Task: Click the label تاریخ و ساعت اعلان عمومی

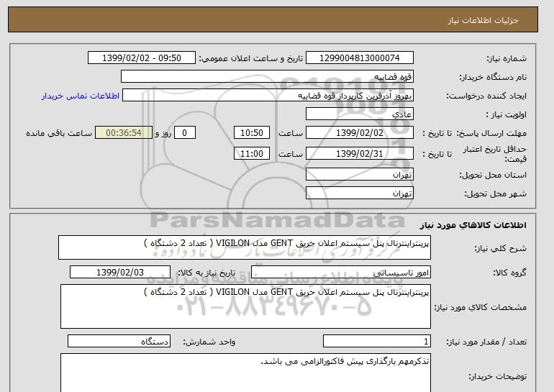Action: click(251, 59)
